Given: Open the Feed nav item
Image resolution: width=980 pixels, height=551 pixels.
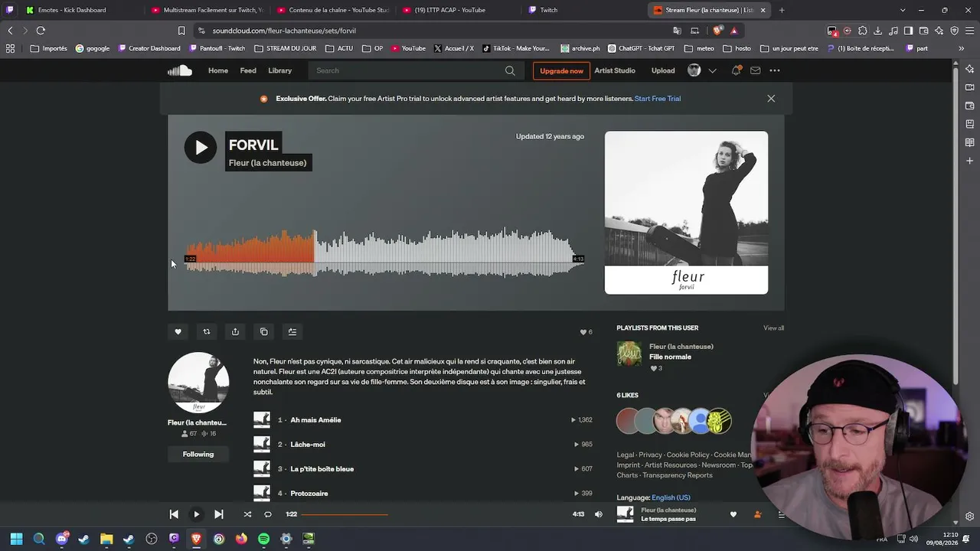Looking at the screenshot, I should (248, 70).
